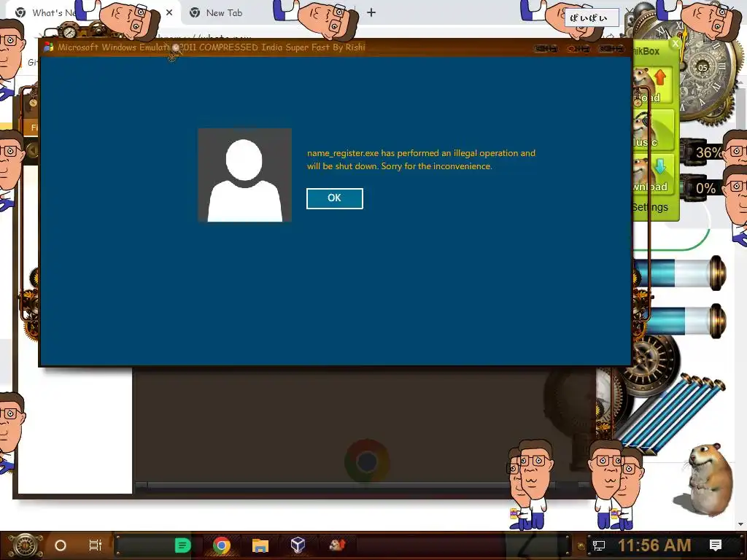Click the network icon in system tray
Image resolution: width=747 pixels, height=560 pixels.
point(599,545)
